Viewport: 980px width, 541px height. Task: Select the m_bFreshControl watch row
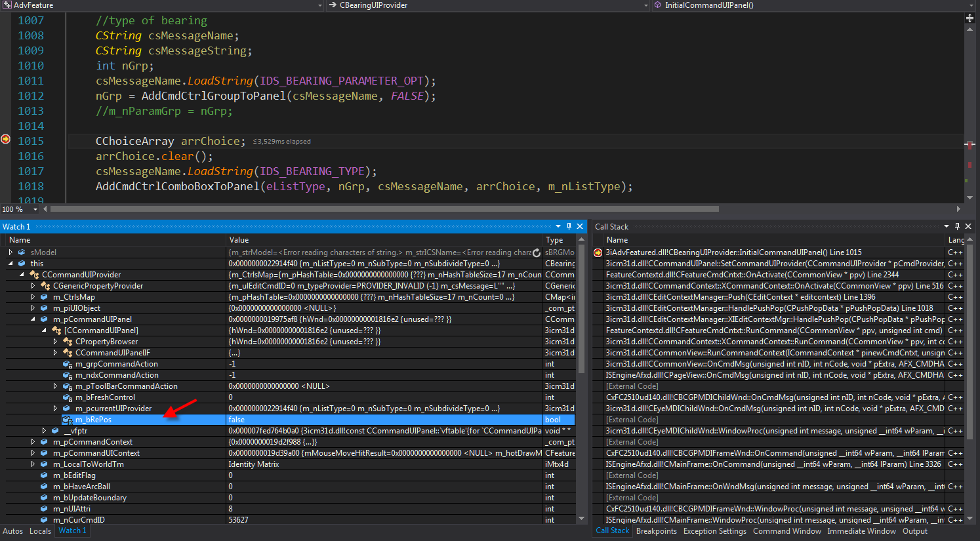(105, 397)
